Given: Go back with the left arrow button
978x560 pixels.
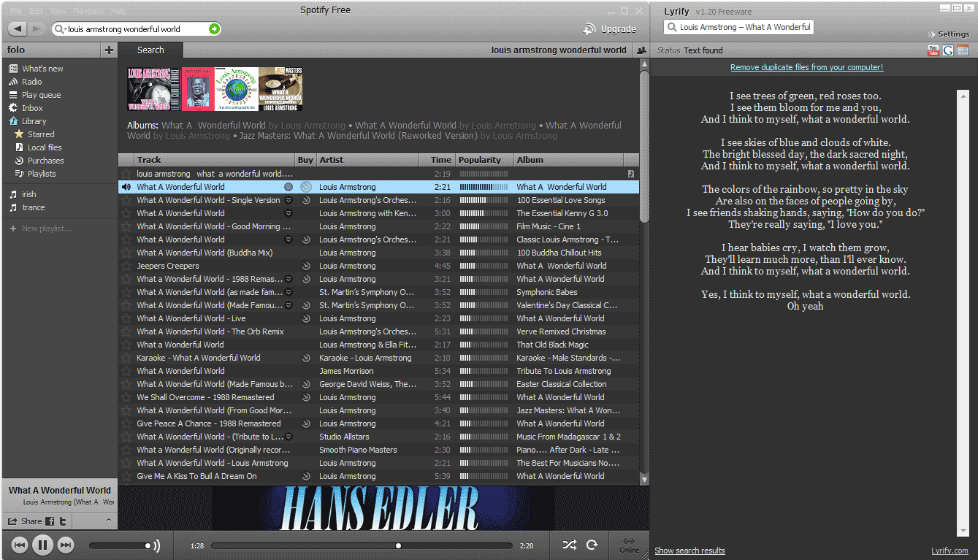Looking at the screenshot, I should [x=18, y=28].
